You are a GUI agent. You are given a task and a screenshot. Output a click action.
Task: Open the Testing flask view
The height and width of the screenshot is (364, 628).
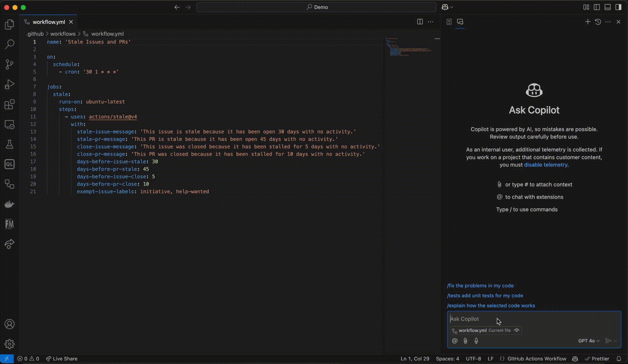(x=9, y=144)
